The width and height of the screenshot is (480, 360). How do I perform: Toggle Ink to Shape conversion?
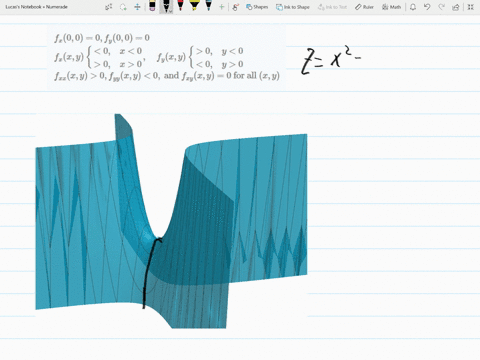click(293, 7)
